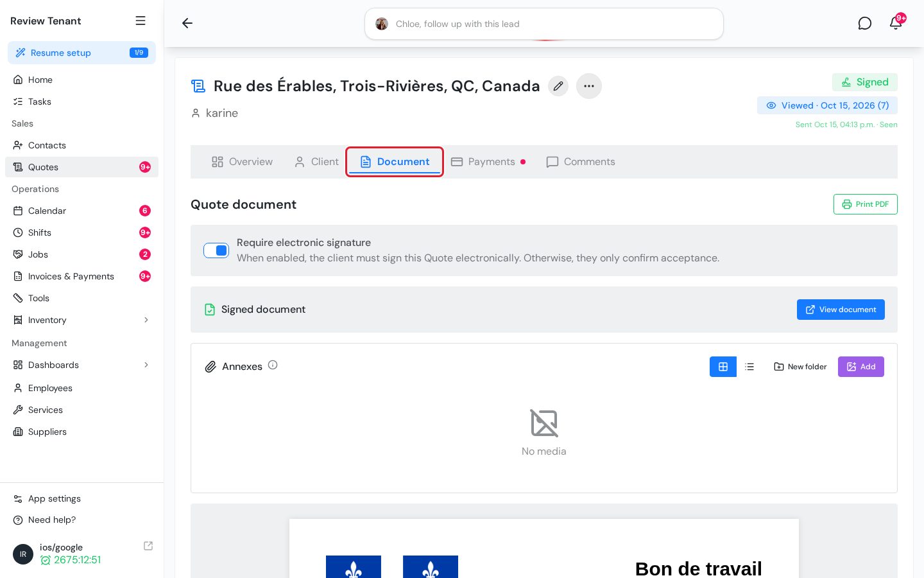924x578 pixels.
Task: Click the paperclip Annexes icon
Action: click(210, 367)
